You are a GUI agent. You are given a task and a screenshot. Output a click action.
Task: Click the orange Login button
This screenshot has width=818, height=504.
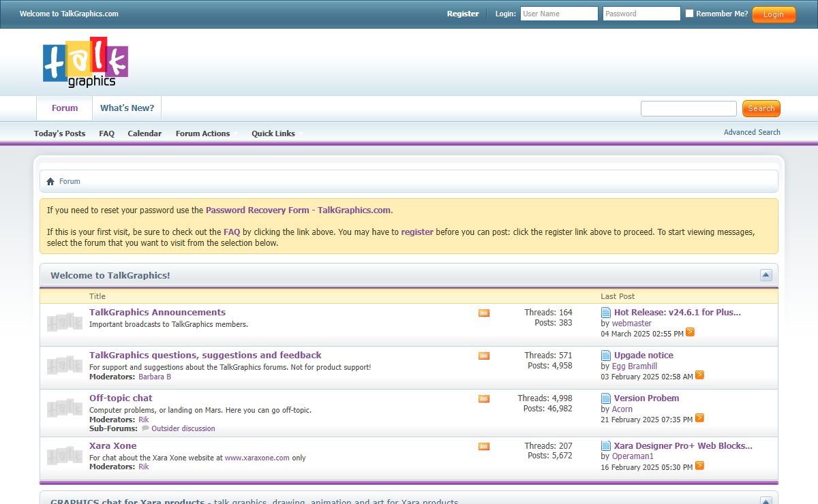point(774,14)
